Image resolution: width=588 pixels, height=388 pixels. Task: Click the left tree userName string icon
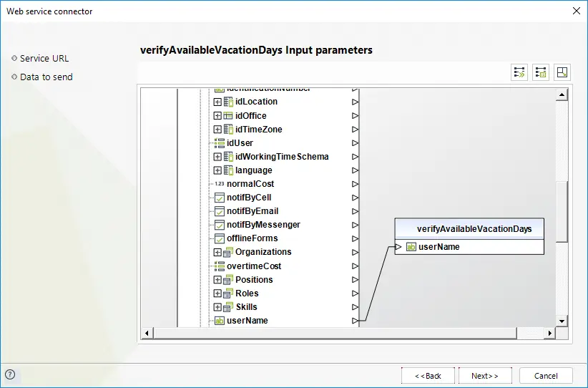[x=220, y=321]
